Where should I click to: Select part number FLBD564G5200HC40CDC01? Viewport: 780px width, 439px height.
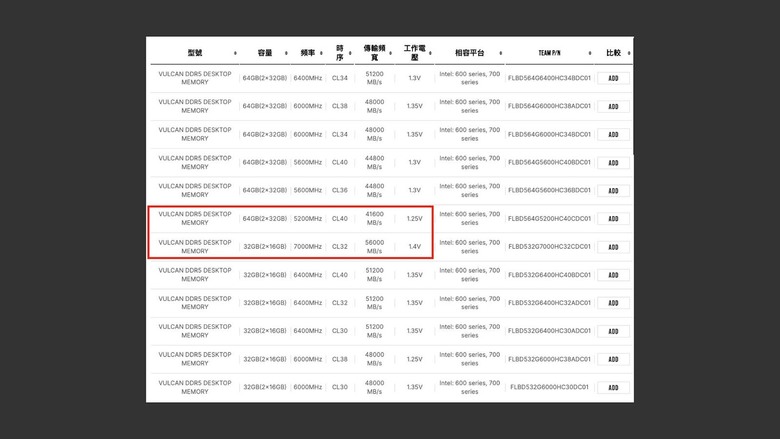pyautogui.click(x=549, y=218)
